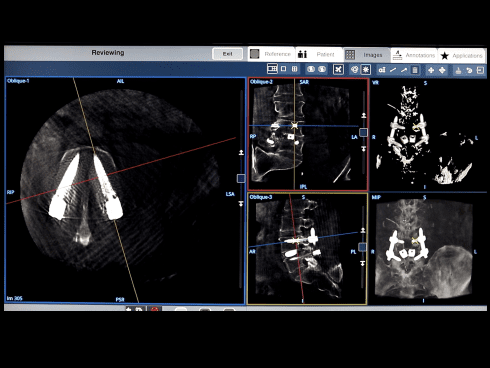Click the 'Oblique-1' viewport label
The height and width of the screenshot is (368, 490).
point(18,81)
